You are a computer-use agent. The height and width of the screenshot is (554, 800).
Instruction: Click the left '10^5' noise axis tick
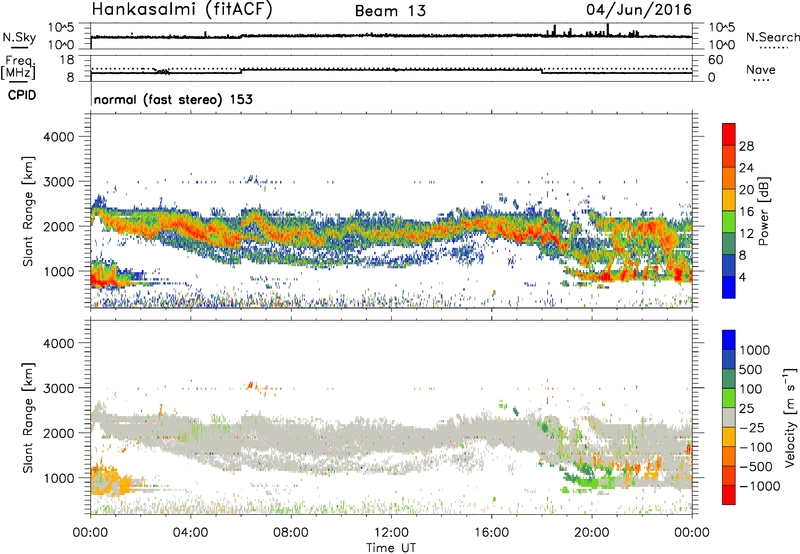tap(61, 27)
